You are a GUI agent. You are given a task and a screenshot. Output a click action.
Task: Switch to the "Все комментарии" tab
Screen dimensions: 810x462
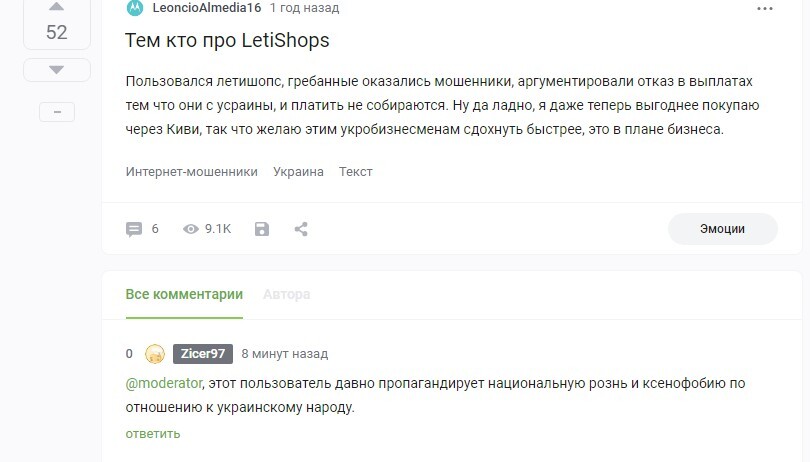click(184, 294)
